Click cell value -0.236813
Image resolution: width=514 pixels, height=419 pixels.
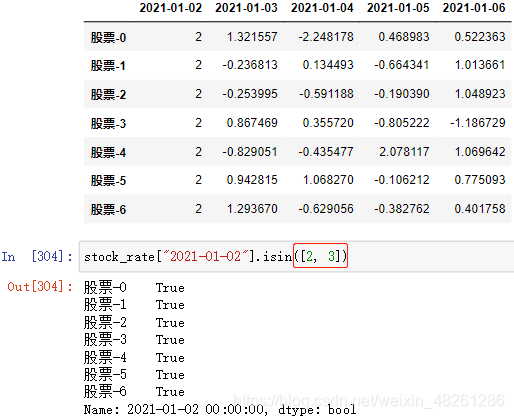click(x=250, y=65)
